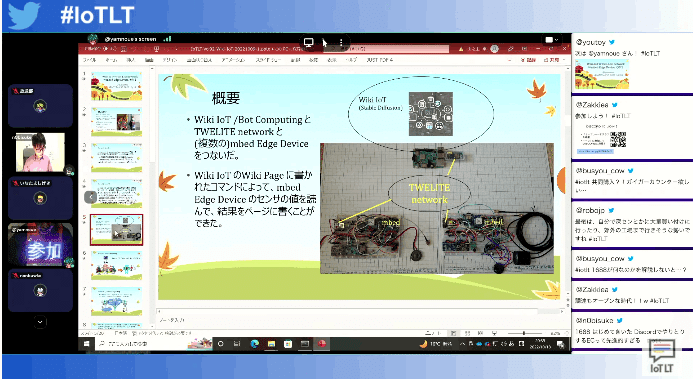This screenshot has width=693, height=379.
Task: Open the video layout dropdown
Action: coord(551,40)
